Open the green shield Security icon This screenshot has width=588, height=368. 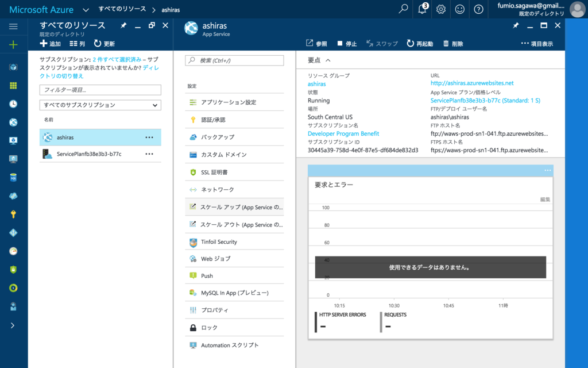[x=13, y=269]
